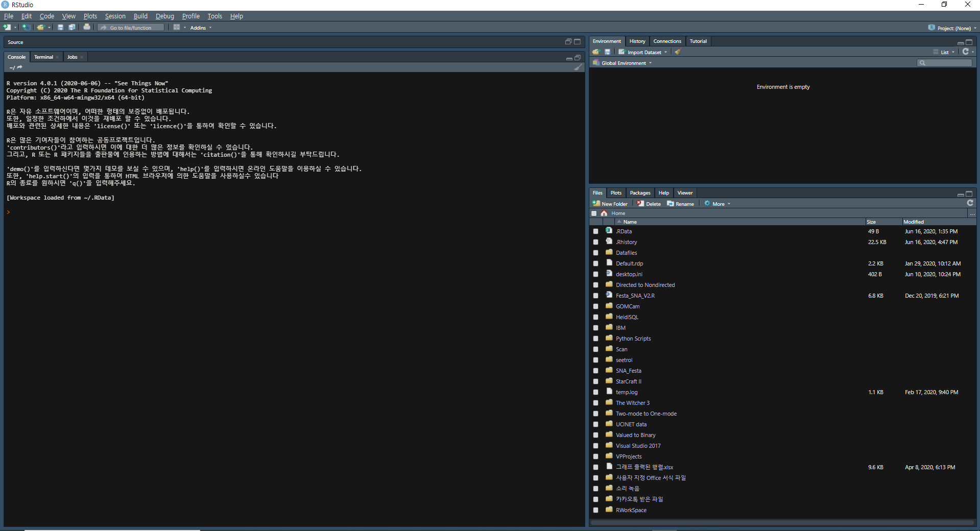
Task: Click the Go to file/function search box
Action: pyautogui.click(x=131, y=28)
